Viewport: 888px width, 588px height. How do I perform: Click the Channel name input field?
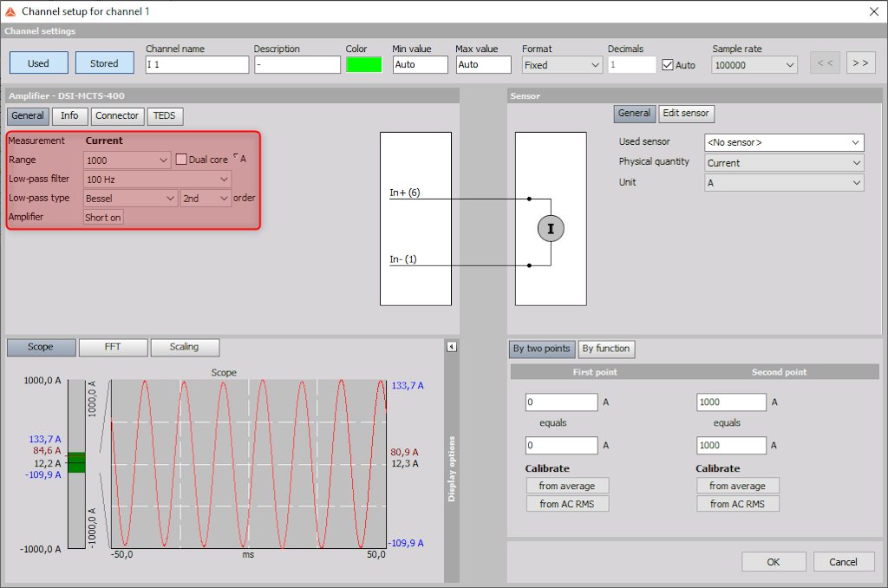[x=197, y=64]
